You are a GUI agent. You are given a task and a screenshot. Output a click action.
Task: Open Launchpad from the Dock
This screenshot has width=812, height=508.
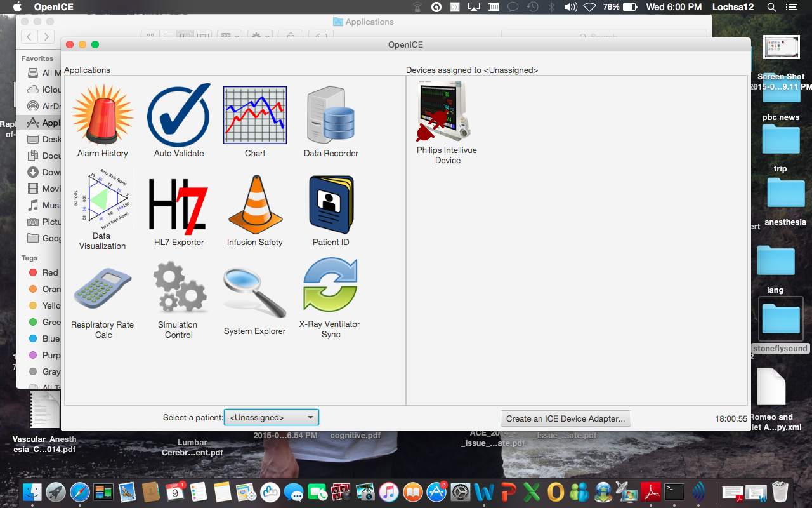coord(56,492)
